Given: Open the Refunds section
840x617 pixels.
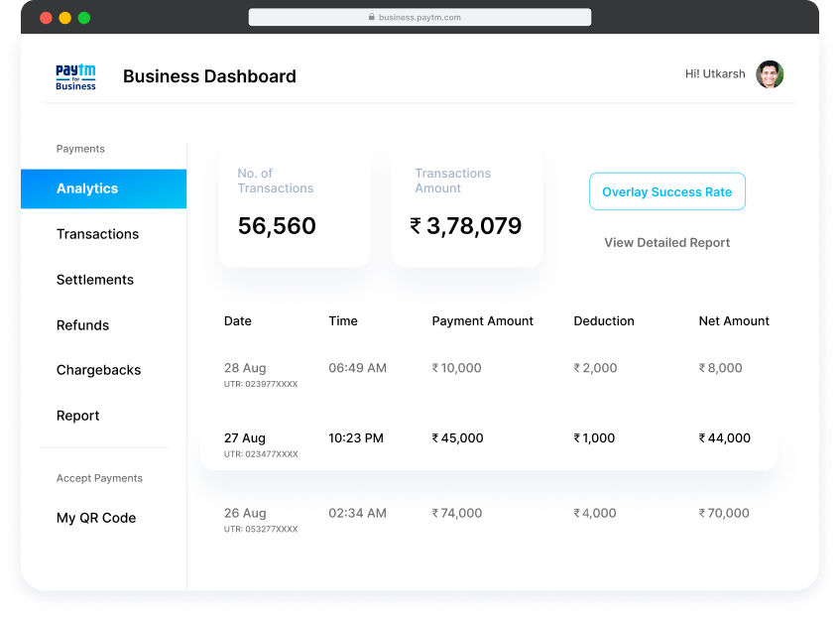Looking at the screenshot, I should [83, 325].
